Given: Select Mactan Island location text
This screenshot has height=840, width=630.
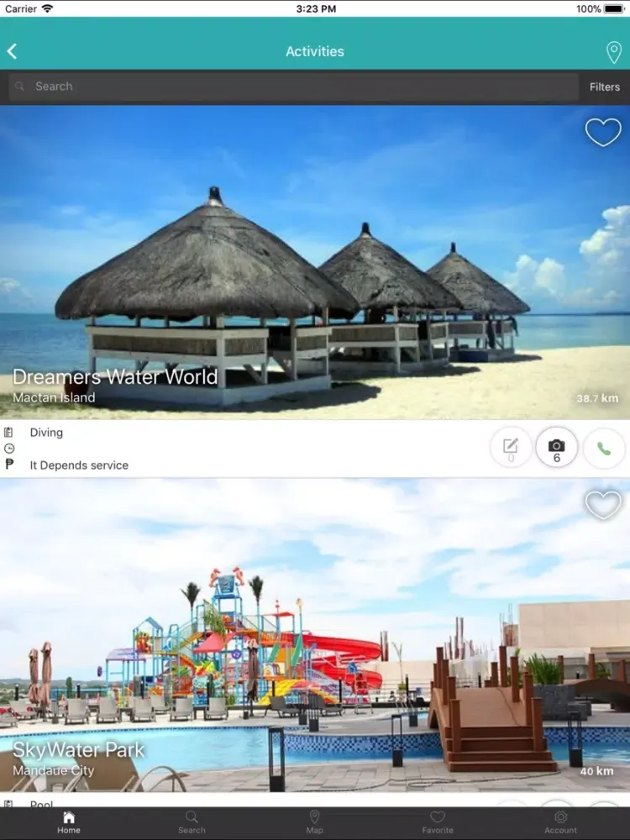Looking at the screenshot, I should [x=54, y=397].
